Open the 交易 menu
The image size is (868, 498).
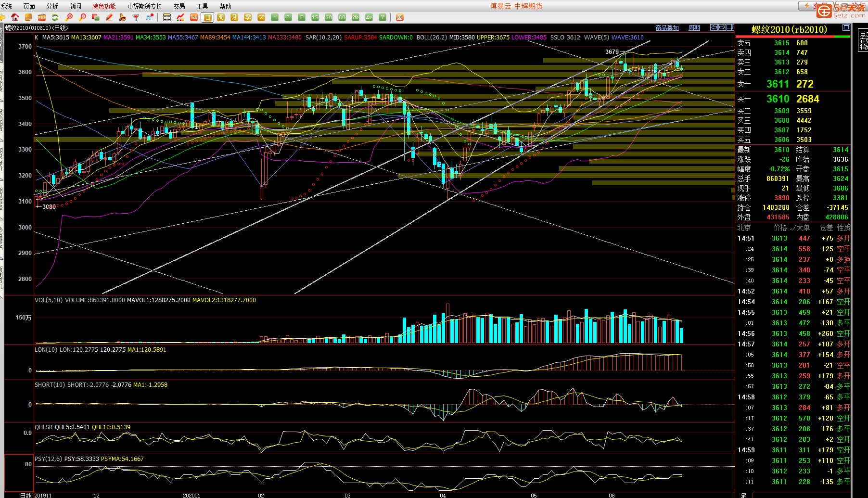(179, 6)
